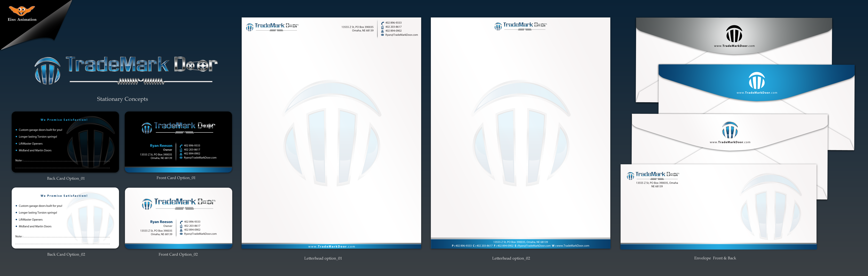868x276 pixels.
Task: Click blue dome logo on white envelope flap
Action: coord(730,130)
